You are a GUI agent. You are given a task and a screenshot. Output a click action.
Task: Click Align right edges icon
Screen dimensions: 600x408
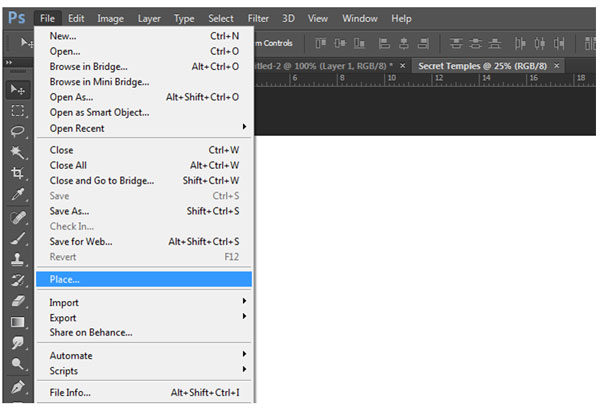(x=423, y=43)
